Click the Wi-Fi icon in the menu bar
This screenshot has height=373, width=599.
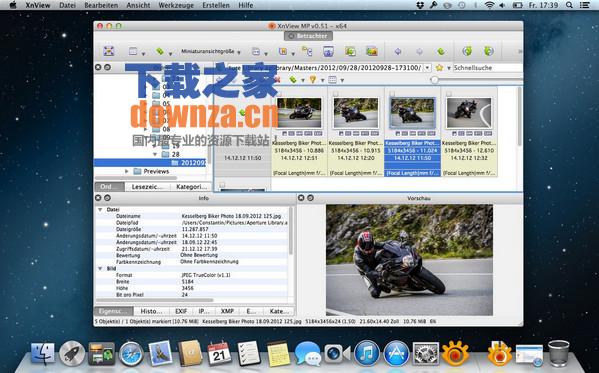click(489, 5)
